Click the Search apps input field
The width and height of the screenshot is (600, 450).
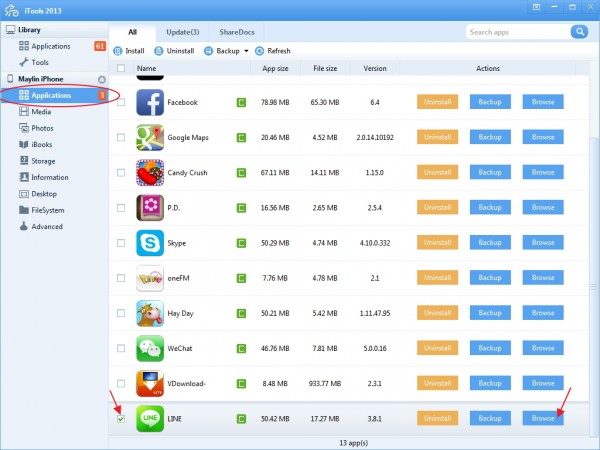[x=517, y=32]
